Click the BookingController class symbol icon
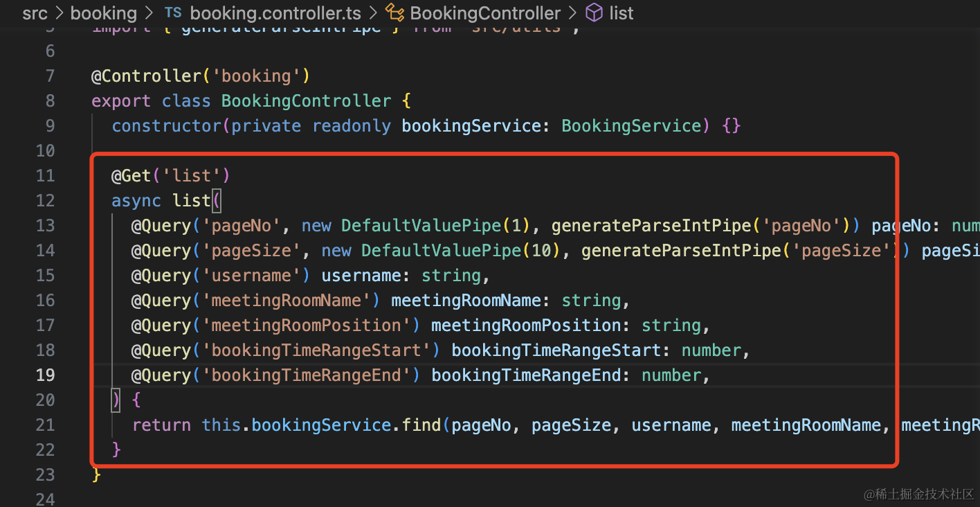This screenshot has width=980, height=507. (x=394, y=13)
